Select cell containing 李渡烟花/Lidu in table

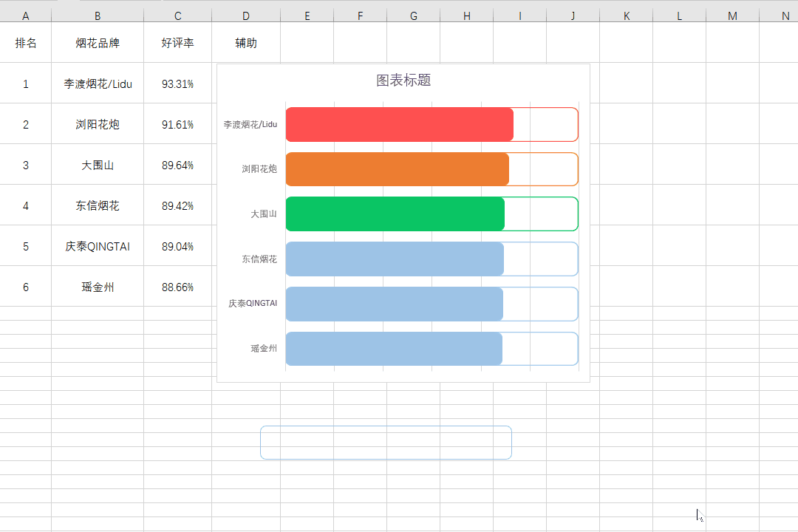coord(98,83)
